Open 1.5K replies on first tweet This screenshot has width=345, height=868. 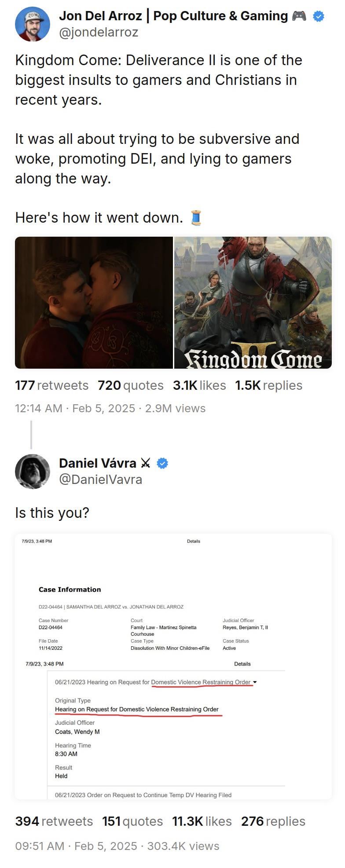coord(269,385)
